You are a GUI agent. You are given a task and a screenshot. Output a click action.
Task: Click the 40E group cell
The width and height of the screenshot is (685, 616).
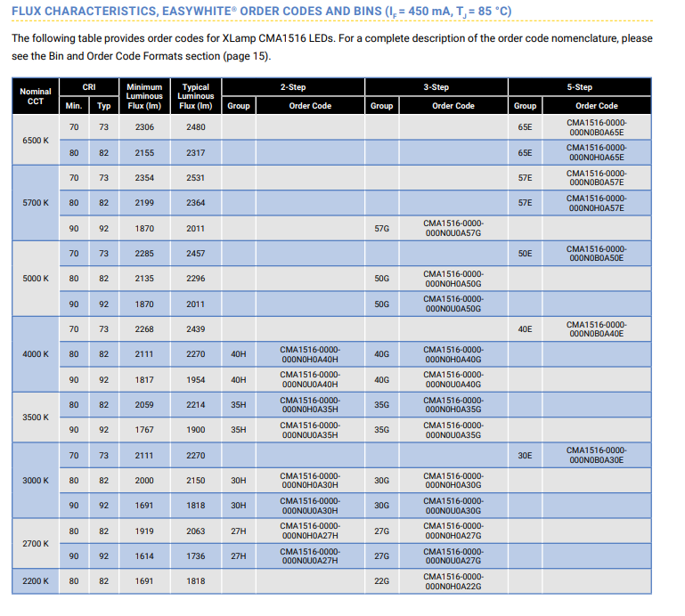coord(526,329)
